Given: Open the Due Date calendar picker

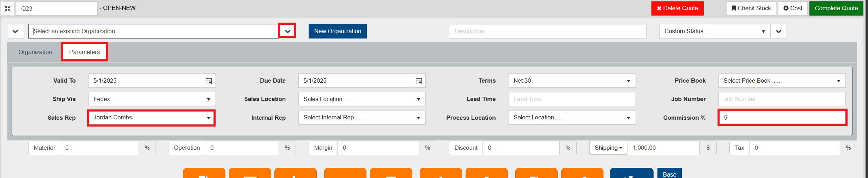Looking at the screenshot, I should [419, 81].
